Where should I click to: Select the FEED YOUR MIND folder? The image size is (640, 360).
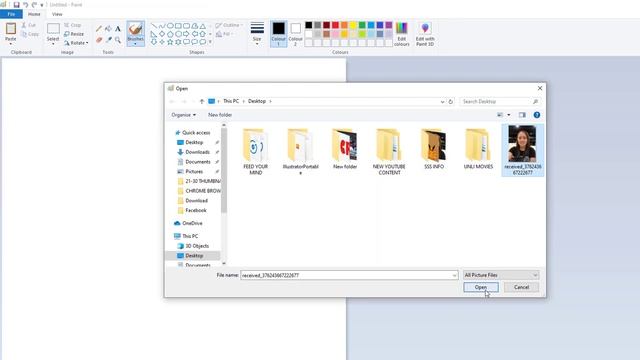256,152
